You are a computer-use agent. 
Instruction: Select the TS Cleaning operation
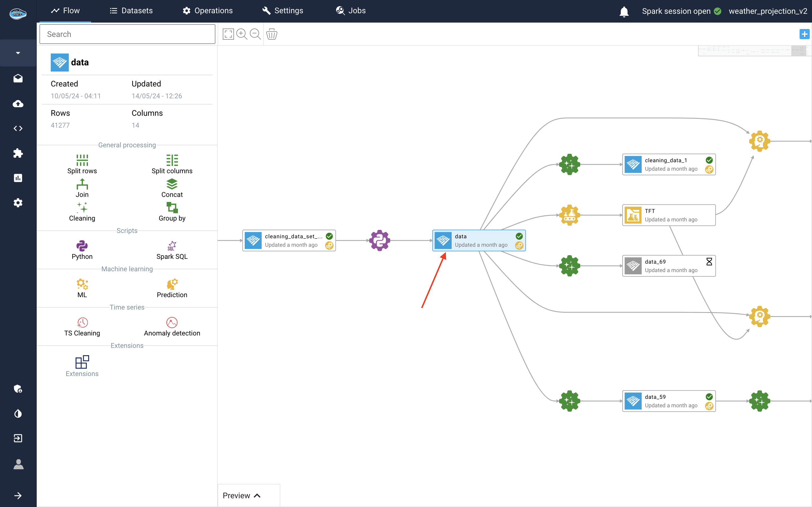pos(82,326)
